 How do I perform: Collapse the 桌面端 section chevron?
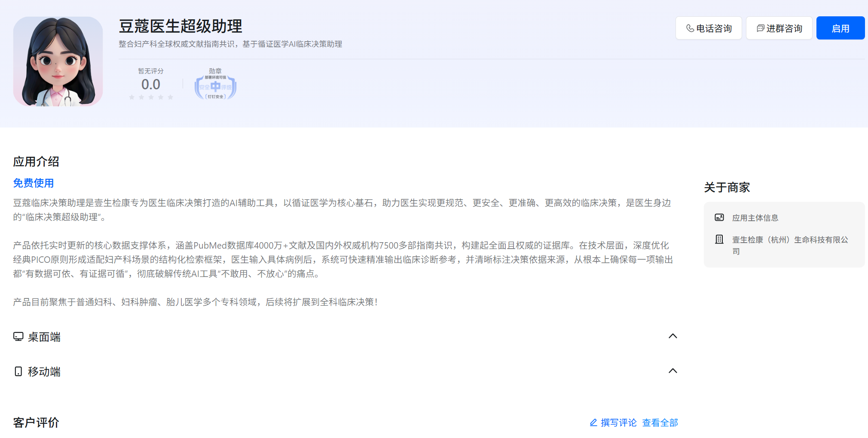673,337
